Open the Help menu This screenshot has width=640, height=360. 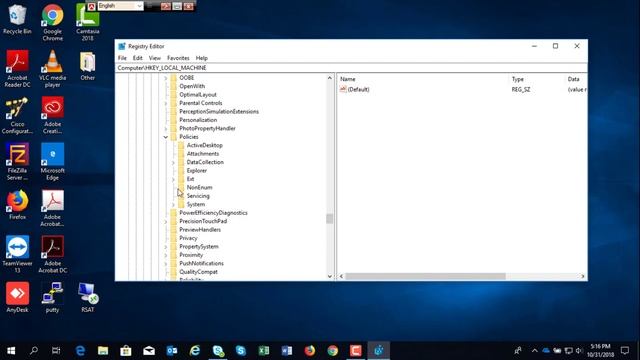tap(202, 58)
